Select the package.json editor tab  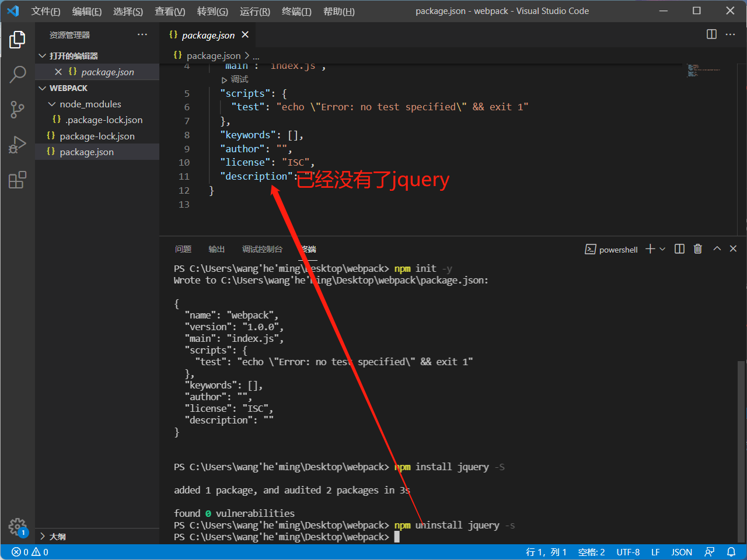[x=208, y=35]
